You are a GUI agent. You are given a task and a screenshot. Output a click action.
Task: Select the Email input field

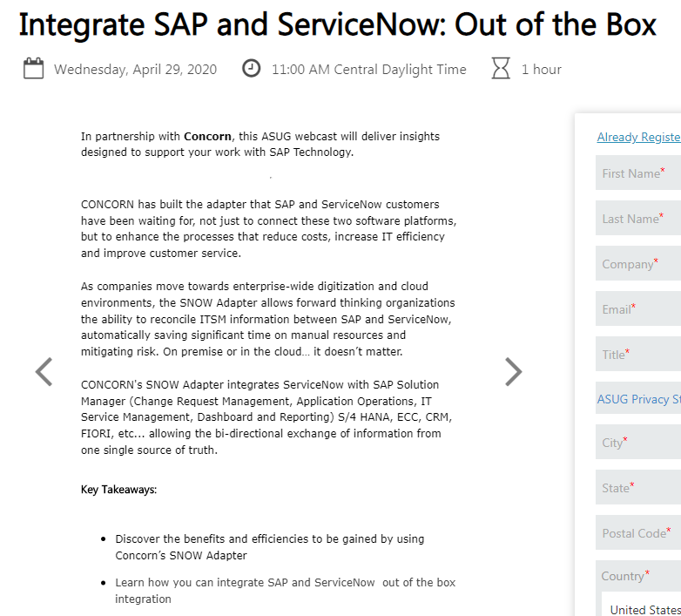click(x=638, y=308)
